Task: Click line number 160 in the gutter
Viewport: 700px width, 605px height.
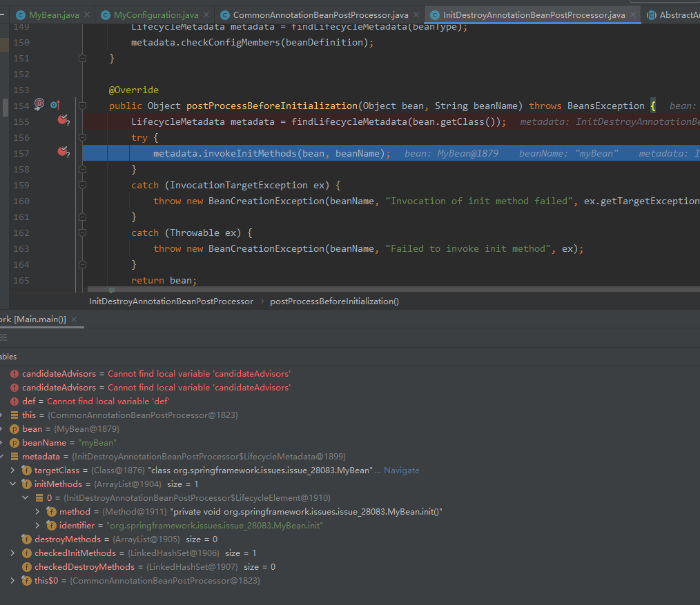Action: [x=21, y=201]
